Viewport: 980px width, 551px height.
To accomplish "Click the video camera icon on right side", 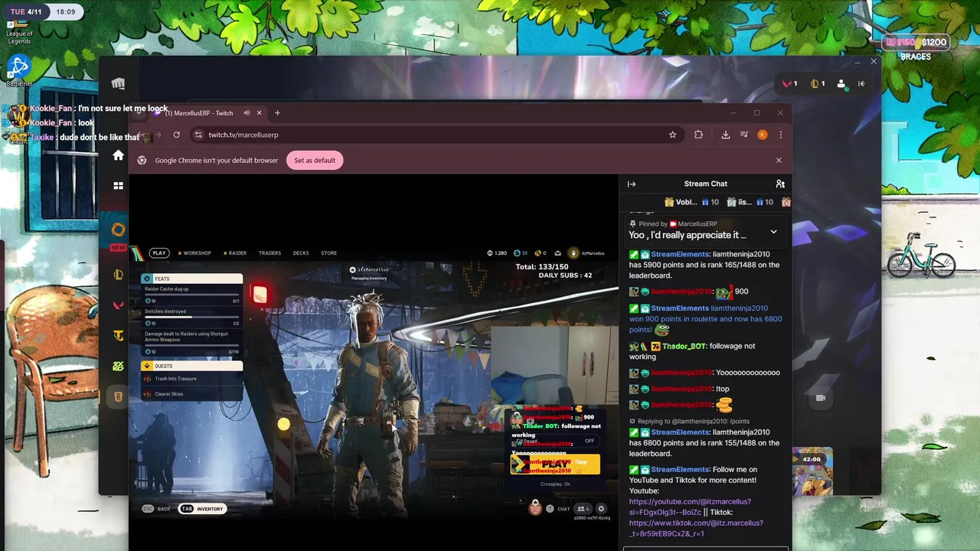I will [821, 398].
